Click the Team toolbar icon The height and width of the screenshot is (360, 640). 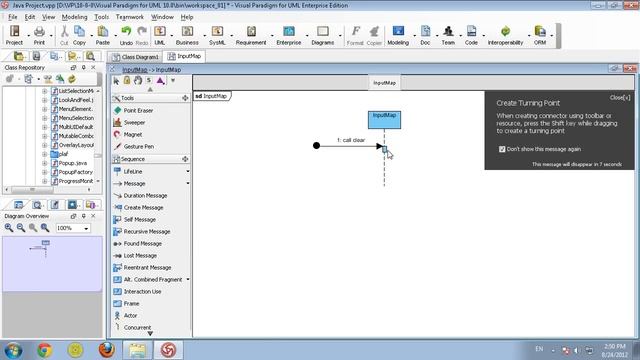click(448, 35)
